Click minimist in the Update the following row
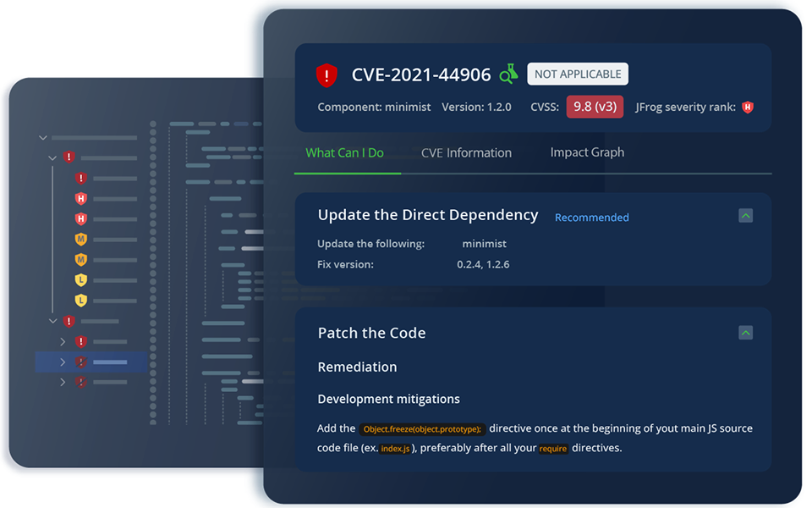 (484, 244)
